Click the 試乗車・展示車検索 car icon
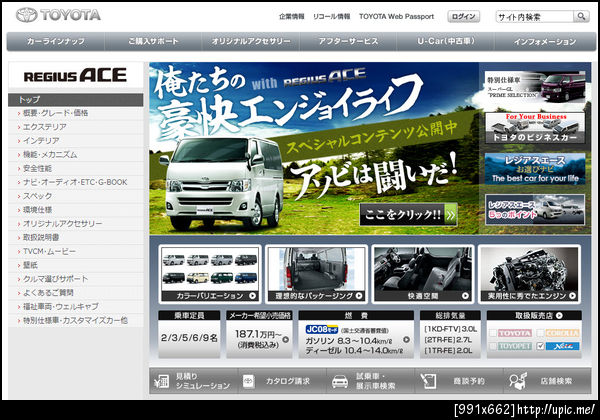Image resolution: width=600 pixels, height=420 pixels. (340, 381)
